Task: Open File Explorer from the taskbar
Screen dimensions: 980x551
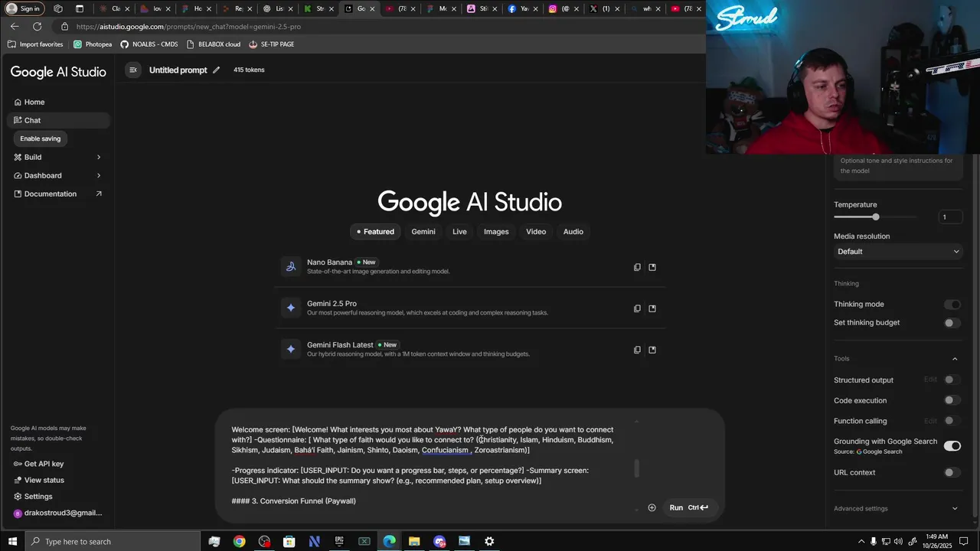Action: [414, 541]
